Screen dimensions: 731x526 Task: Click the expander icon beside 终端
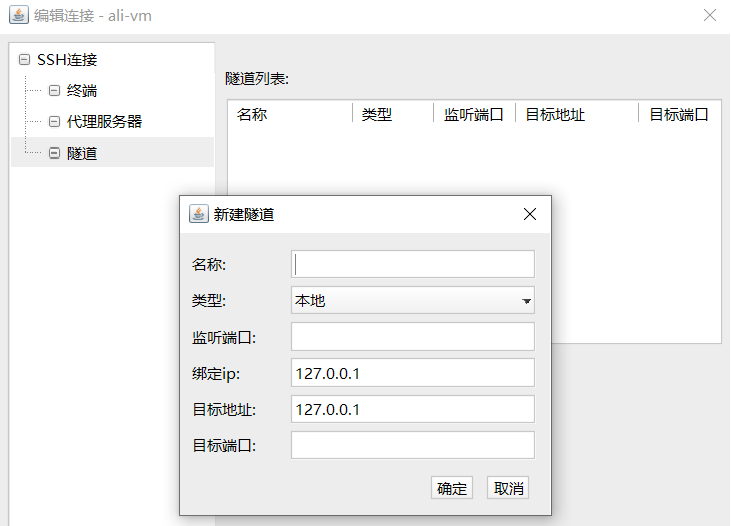55,91
